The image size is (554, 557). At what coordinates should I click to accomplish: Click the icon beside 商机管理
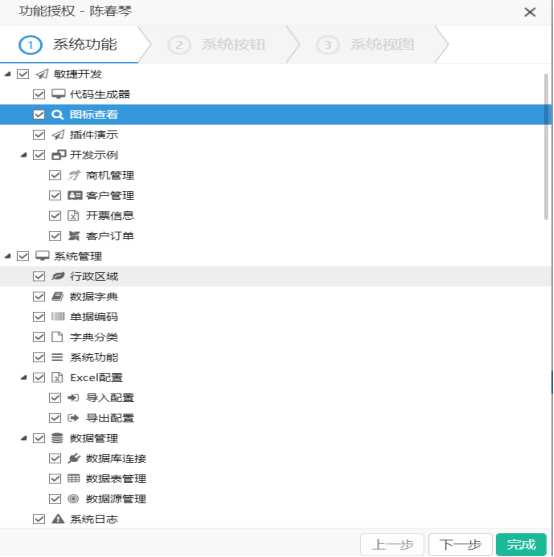75,175
